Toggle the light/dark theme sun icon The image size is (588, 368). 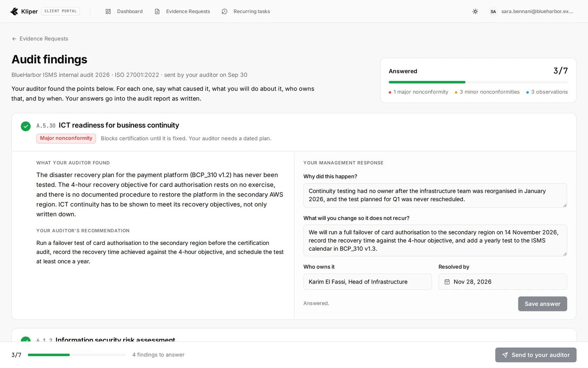[x=475, y=11]
